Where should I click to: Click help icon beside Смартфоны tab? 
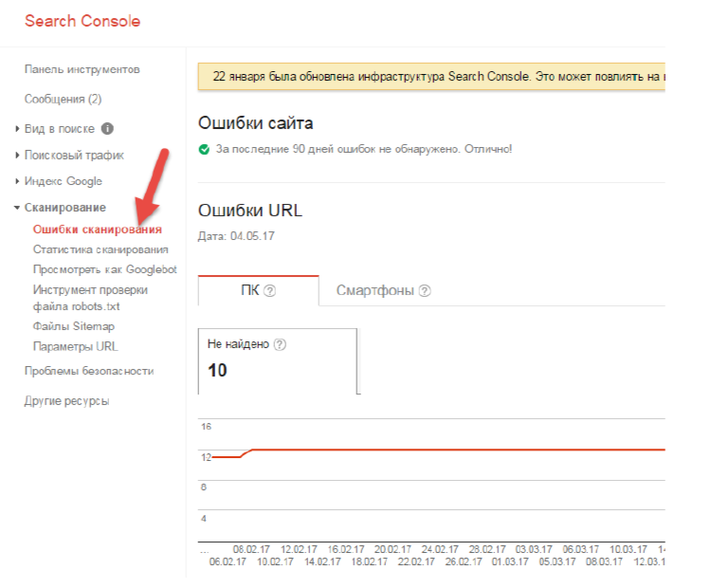425,291
